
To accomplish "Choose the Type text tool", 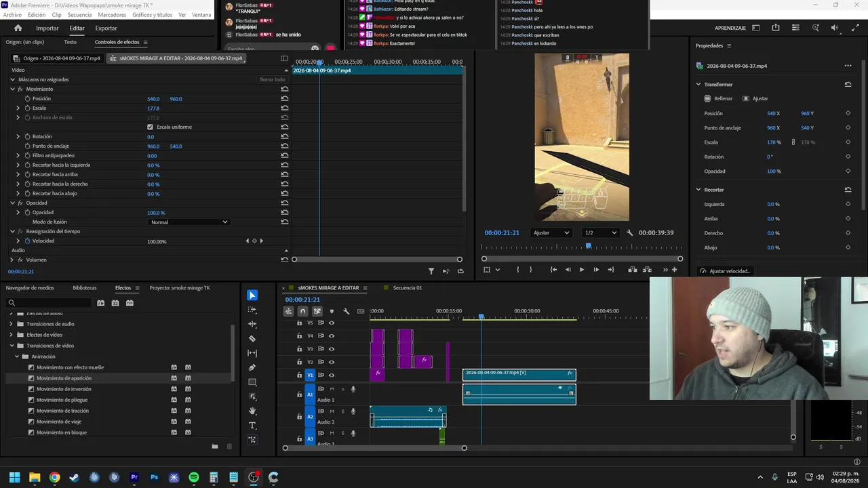I will [x=252, y=425].
